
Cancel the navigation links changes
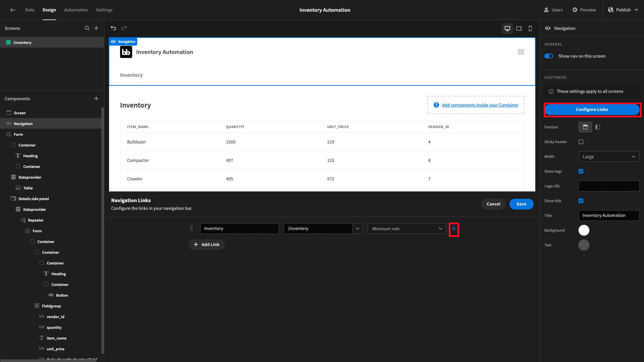(x=493, y=204)
